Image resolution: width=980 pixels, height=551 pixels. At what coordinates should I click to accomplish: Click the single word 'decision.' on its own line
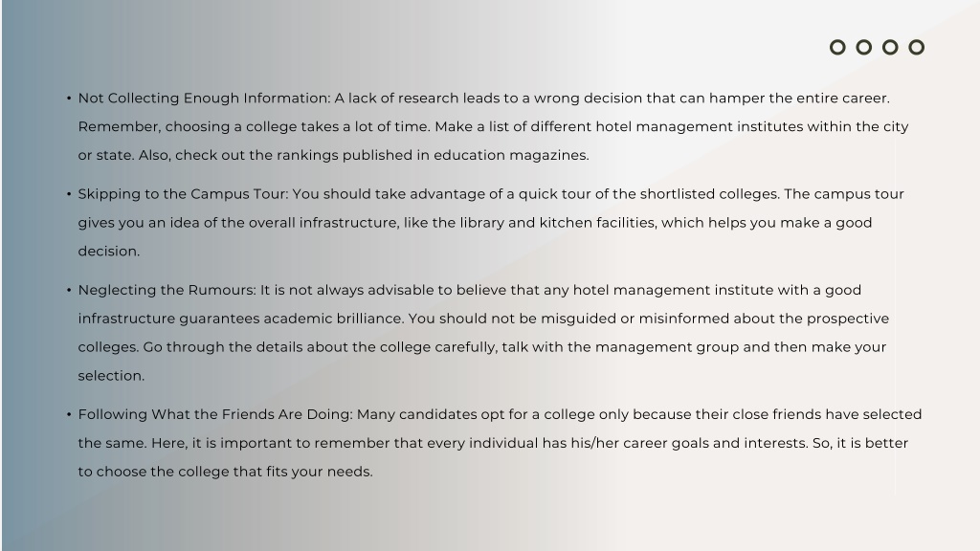point(109,252)
